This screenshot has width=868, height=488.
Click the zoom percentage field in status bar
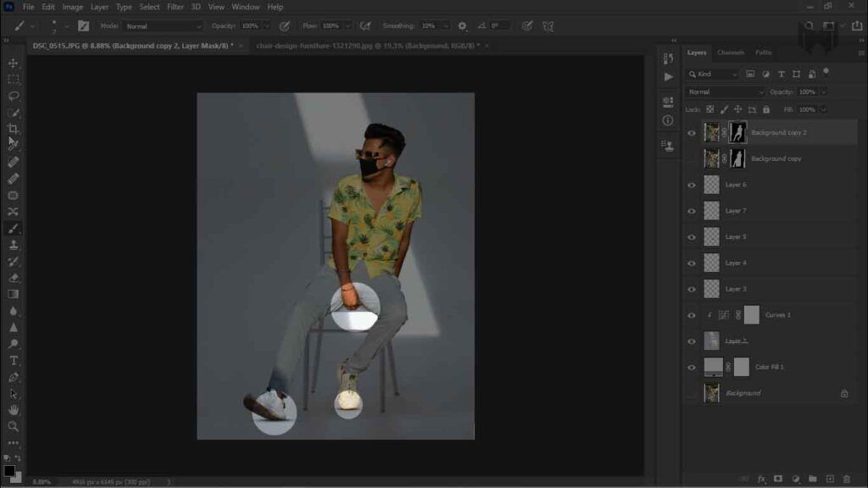(x=42, y=482)
